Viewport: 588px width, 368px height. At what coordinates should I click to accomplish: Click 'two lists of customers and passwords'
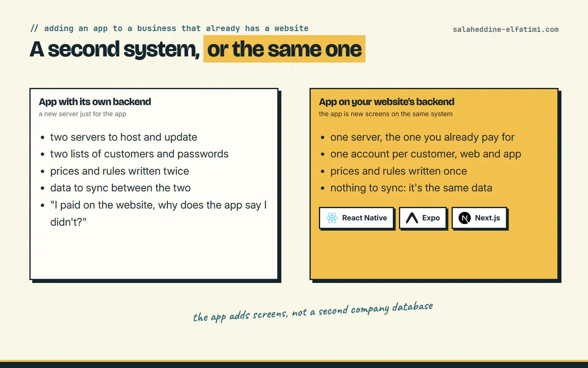(x=139, y=154)
